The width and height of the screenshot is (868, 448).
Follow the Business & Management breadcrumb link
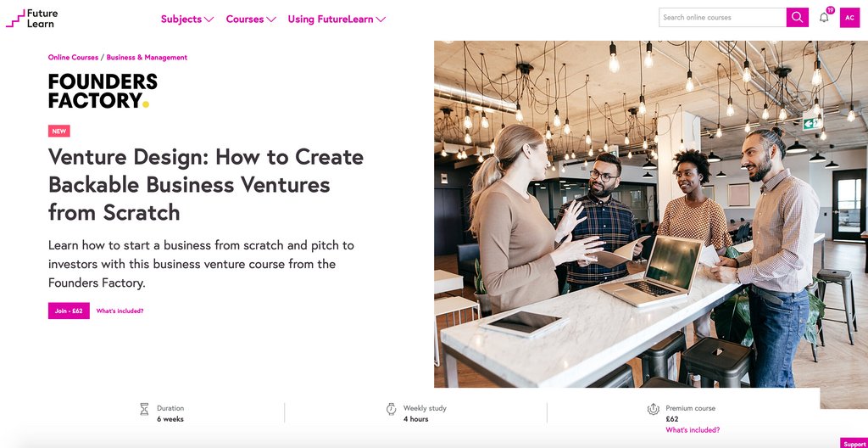click(x=147, y=57)
